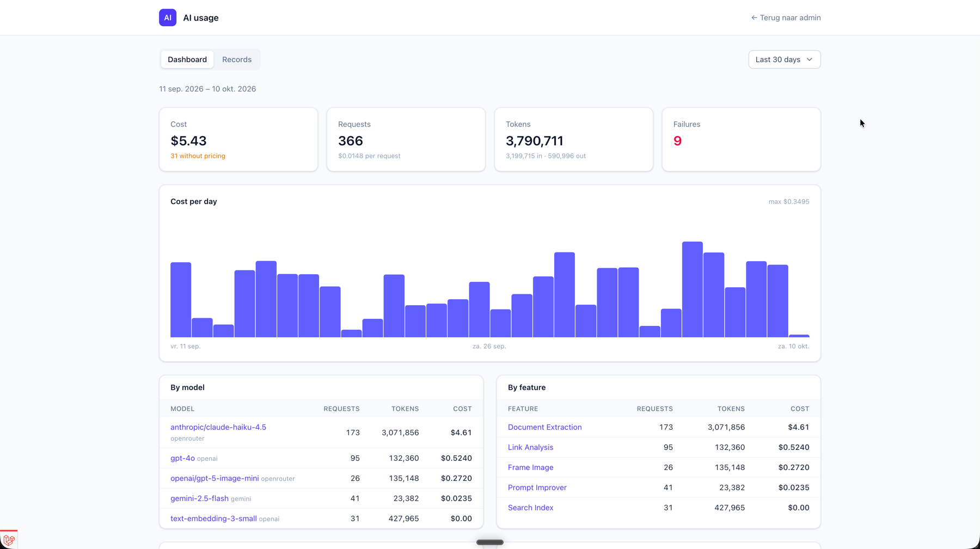The width and height of the screenshot is (980, 549).
Task: Click 427,965 tokens in Search Index row
Action: (x=730, y=508)
